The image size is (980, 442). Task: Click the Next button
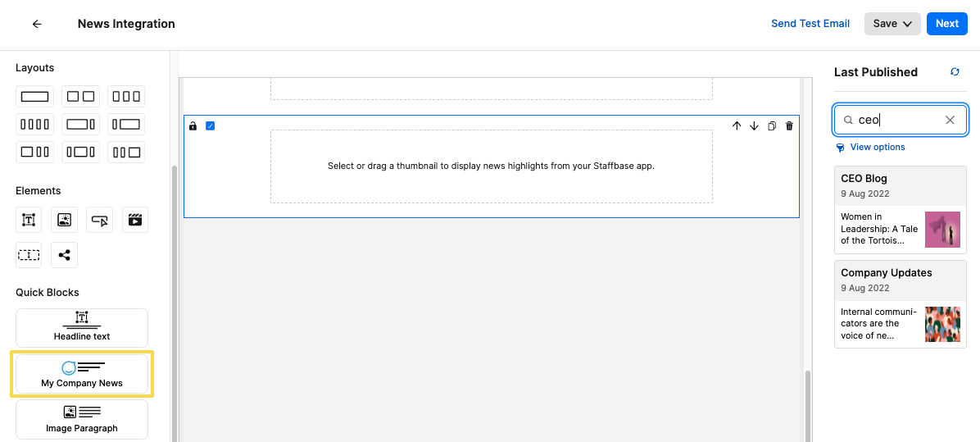click(x=947, y=24)
